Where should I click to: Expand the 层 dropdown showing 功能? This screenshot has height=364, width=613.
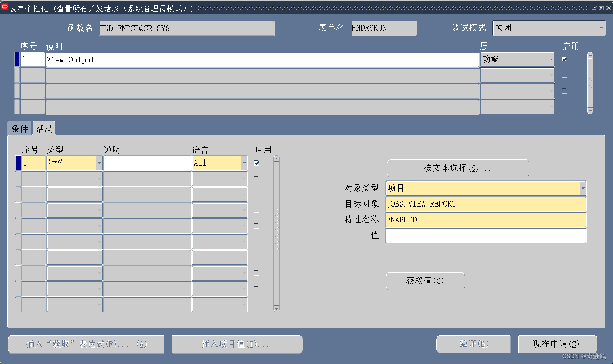550,59
